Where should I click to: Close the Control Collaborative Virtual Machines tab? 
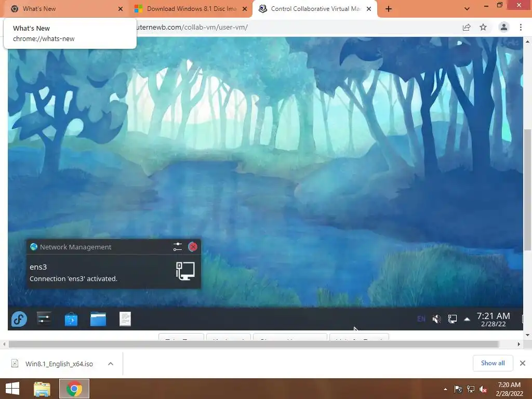(x=369, y=9)
